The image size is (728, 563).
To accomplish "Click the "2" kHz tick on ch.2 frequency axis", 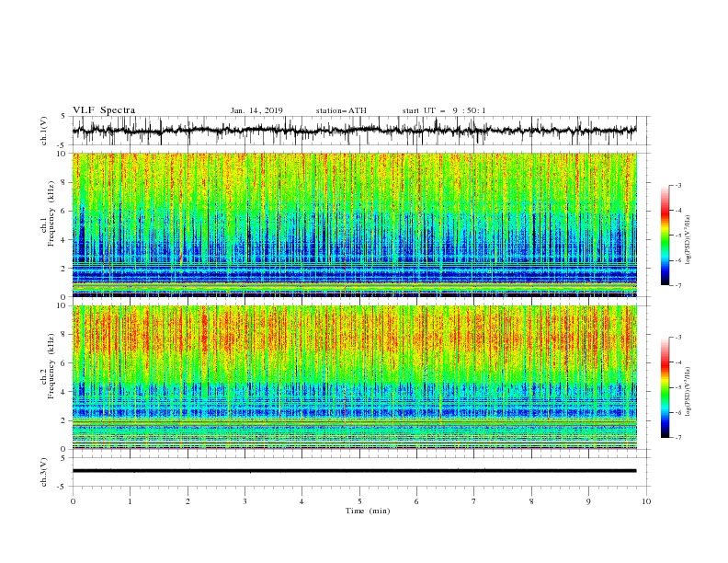I will pyautogui.click(x=64, y=420).
